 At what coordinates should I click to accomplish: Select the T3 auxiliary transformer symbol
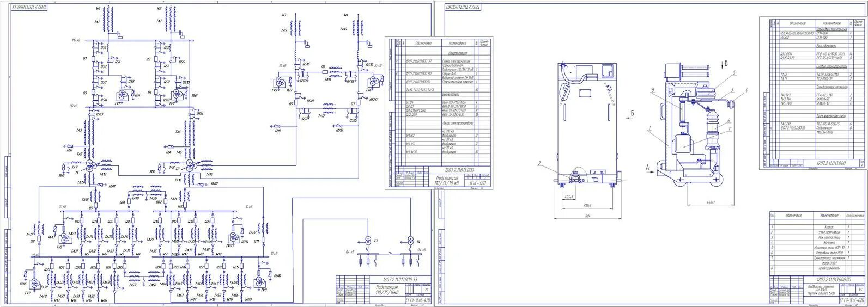pos(368,241)
